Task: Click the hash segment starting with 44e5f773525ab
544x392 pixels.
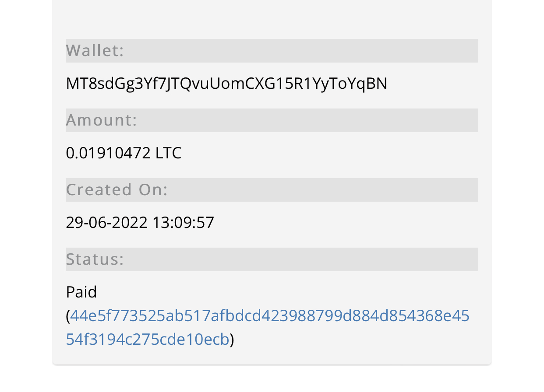Action: click(x=269, y=315)
